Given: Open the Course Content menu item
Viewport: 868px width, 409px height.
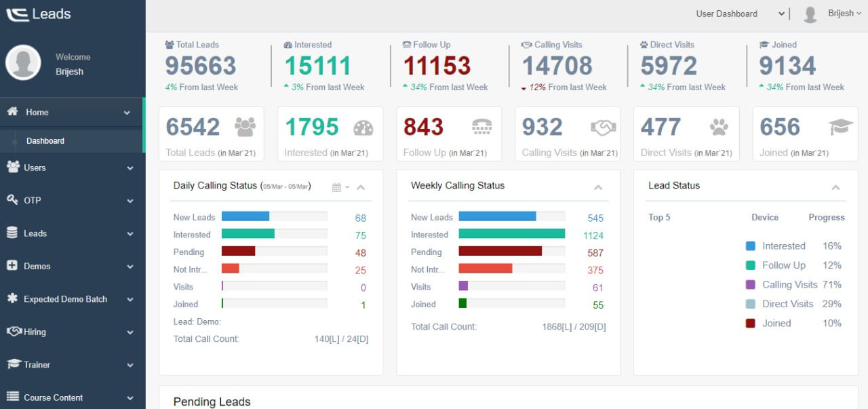Looking at the screenshot, I should pyautogui.click(x=54, y=397).
